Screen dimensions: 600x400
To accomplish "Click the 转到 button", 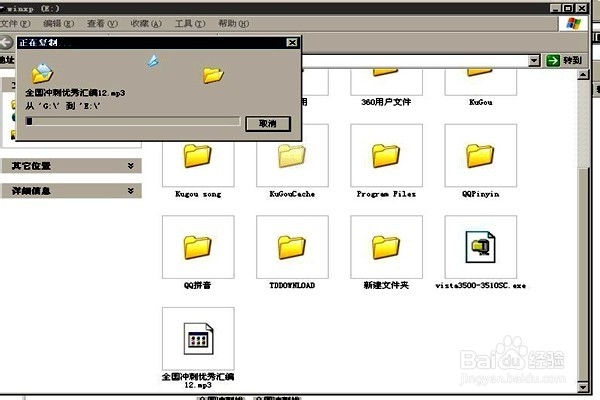I will (x=566, y=60).
